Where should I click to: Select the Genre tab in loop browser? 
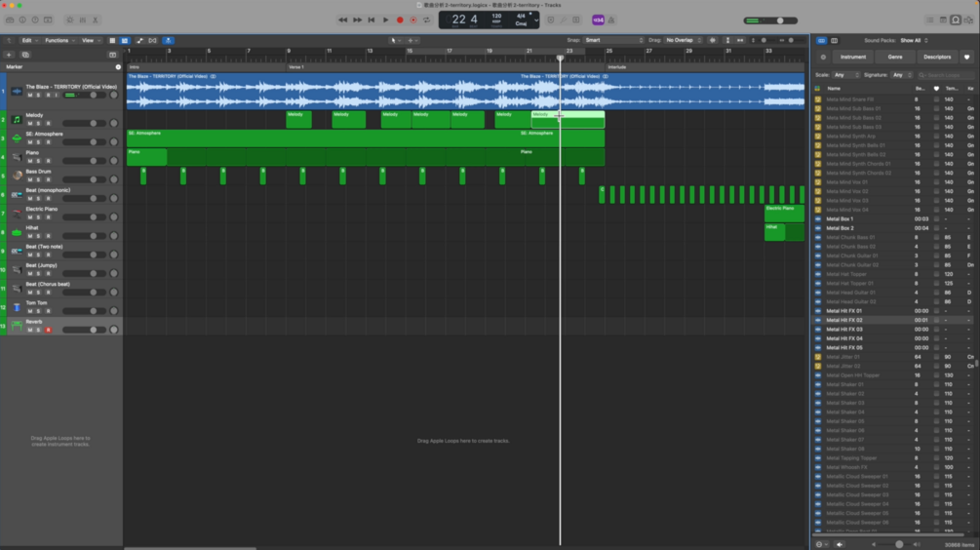point(895,57)
